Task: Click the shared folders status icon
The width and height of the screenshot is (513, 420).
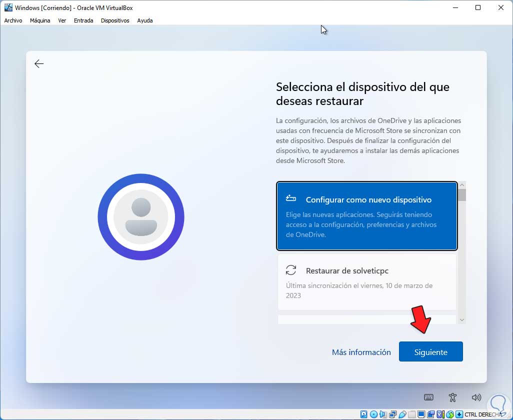Action: tap(411, 414)
